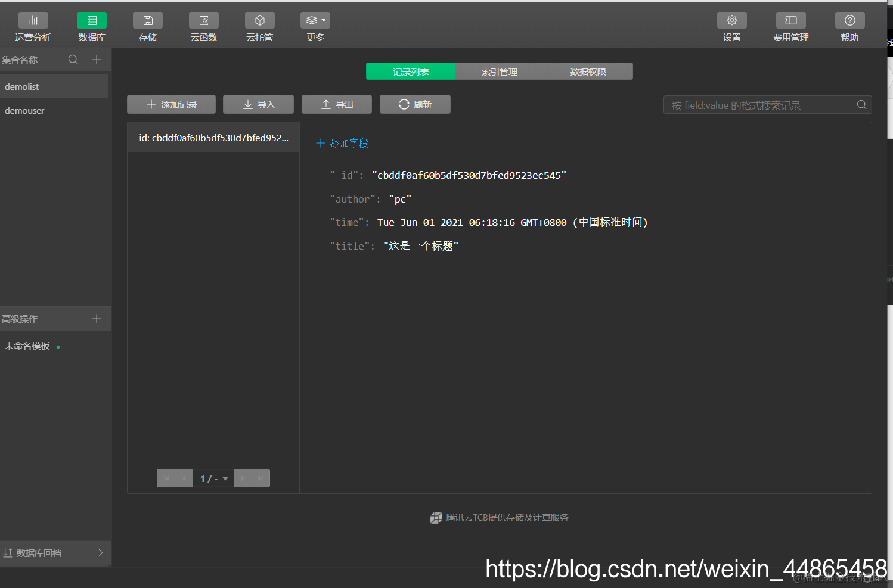Image resolution: width=893 pixels, height=588 pixels.
Task: Open the 未命名模板 template
Action: (27, 346)
